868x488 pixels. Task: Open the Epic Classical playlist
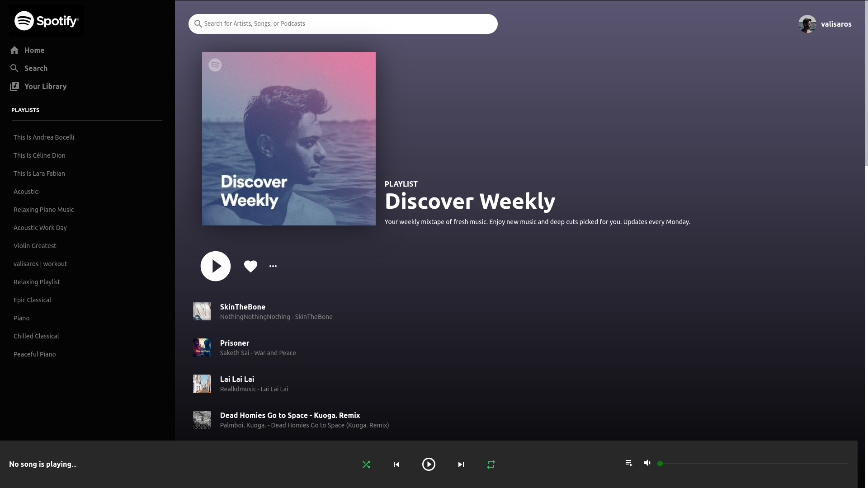32,300
